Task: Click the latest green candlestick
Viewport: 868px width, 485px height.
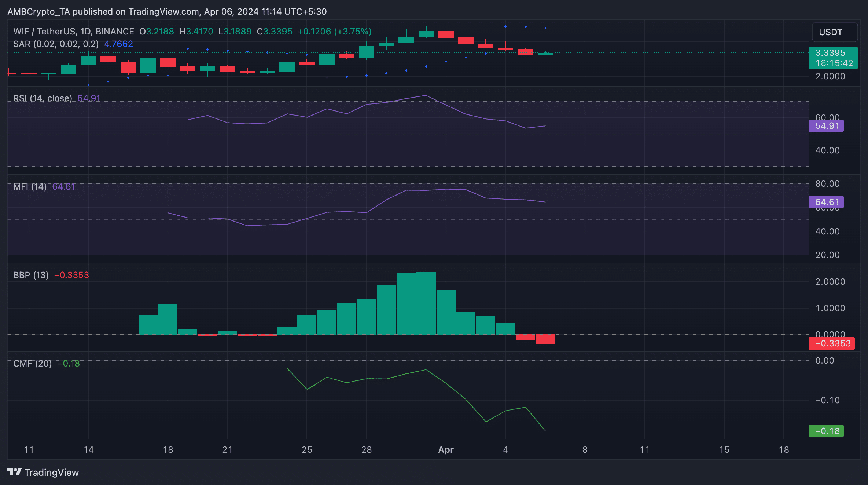Action: click(545, 54)
